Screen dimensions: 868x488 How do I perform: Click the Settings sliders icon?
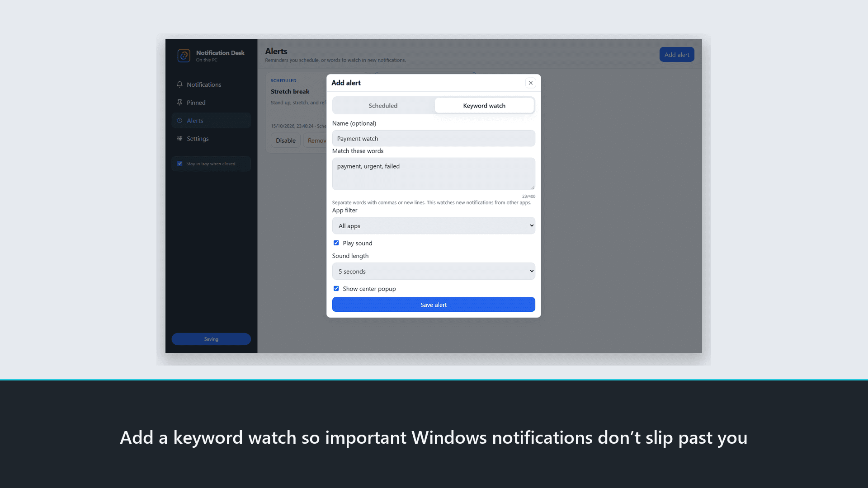pos(179,139)
